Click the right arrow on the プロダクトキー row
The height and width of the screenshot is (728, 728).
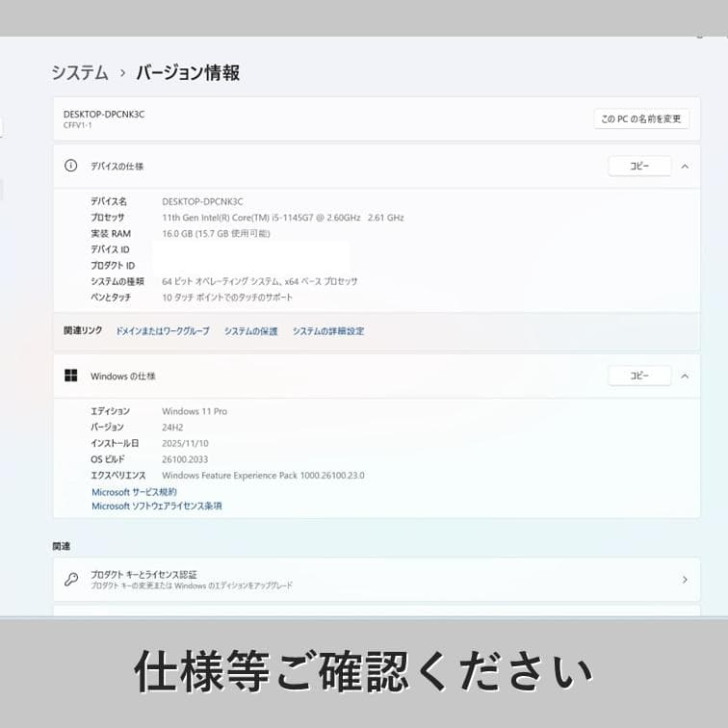[x=685, y=580]
